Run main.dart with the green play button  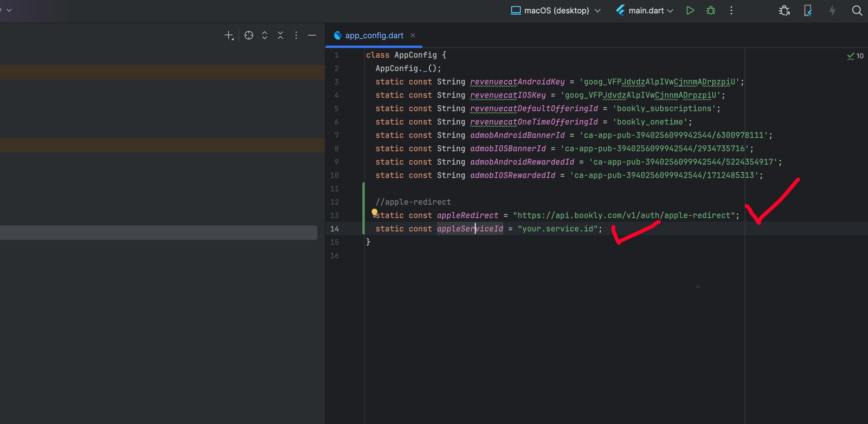tap(690, 10)
